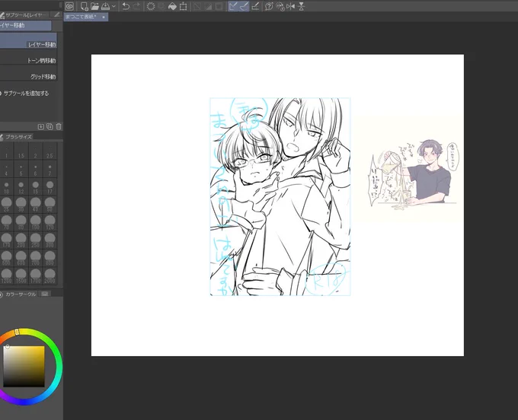The image size is (518, 420).
Task: Select the レイヤー移動 tool group header
Action: point(25,25)
